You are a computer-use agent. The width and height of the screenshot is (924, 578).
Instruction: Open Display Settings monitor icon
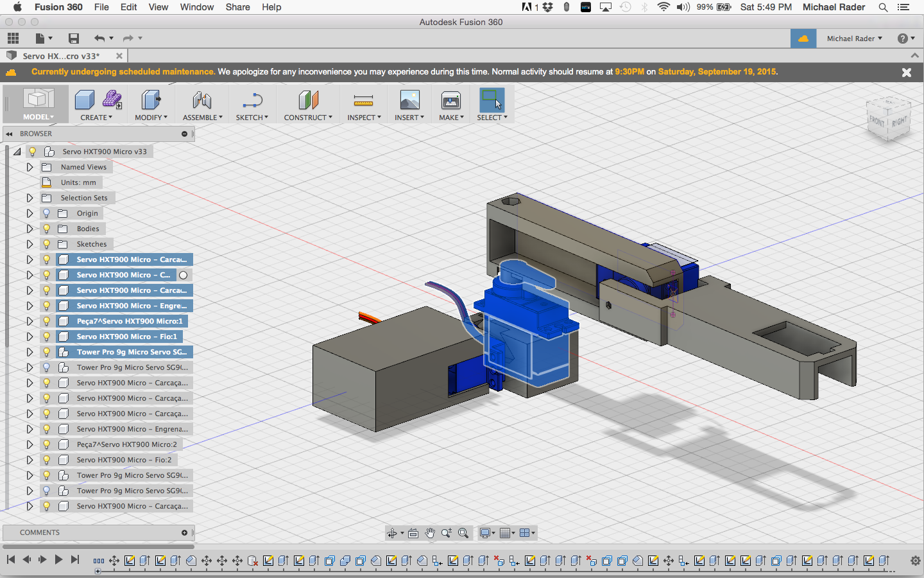click(485, 533)
